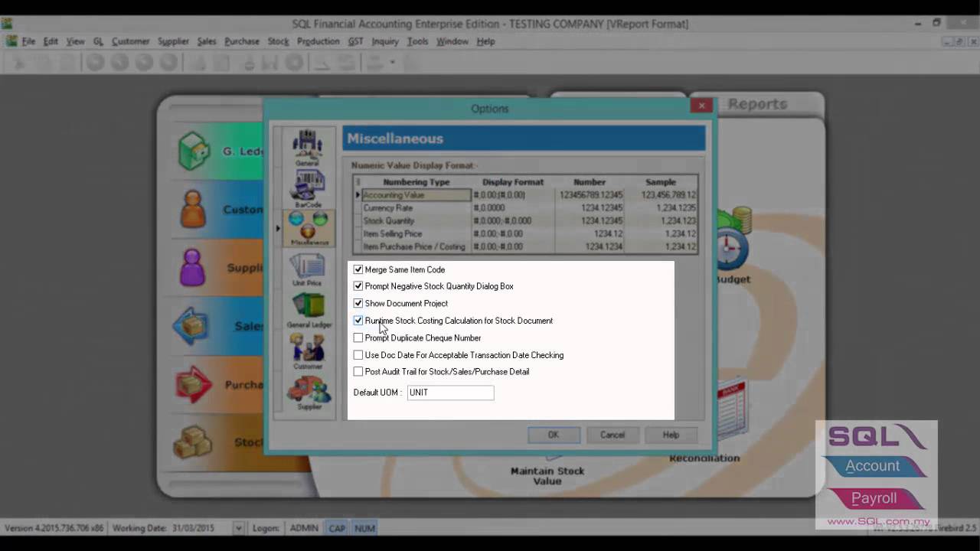Click orange Customer person icon in main window

(x=193, y=209)
